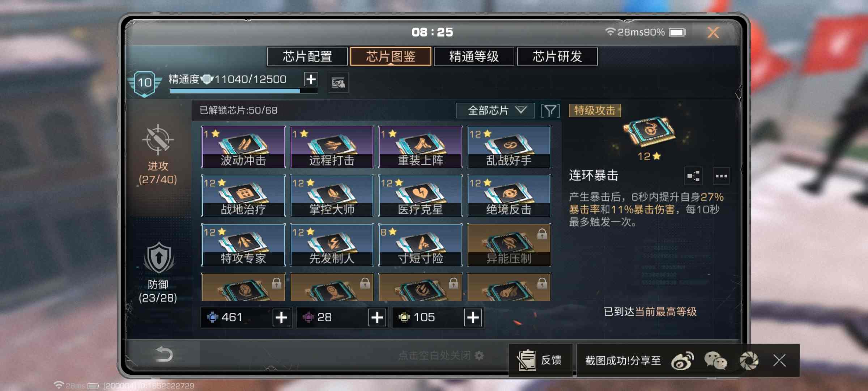Switch to 芯片配置 tab

tap(307, 56)
